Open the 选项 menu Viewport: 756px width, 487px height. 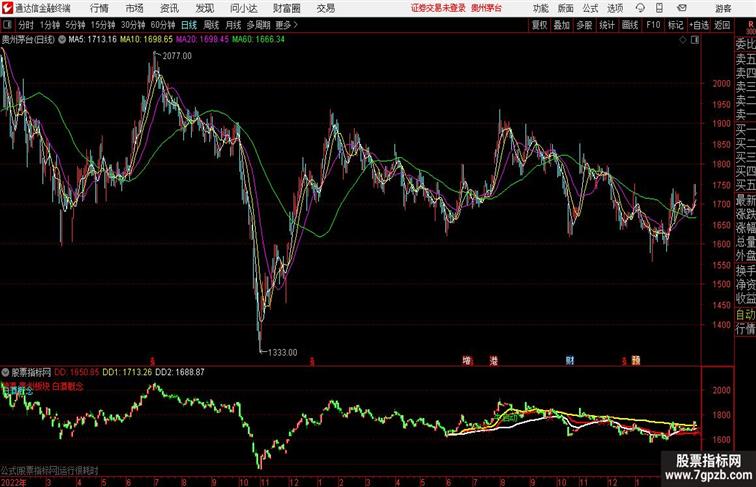click(615, 8)
